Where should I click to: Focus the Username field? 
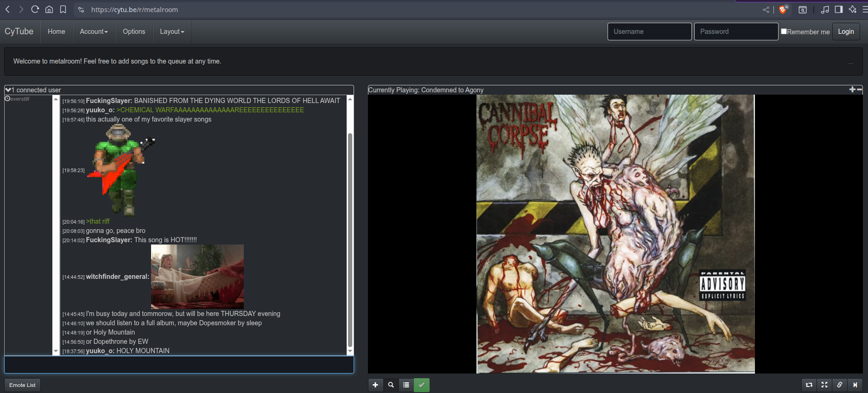pyautogui.click(x=649, y=32)
